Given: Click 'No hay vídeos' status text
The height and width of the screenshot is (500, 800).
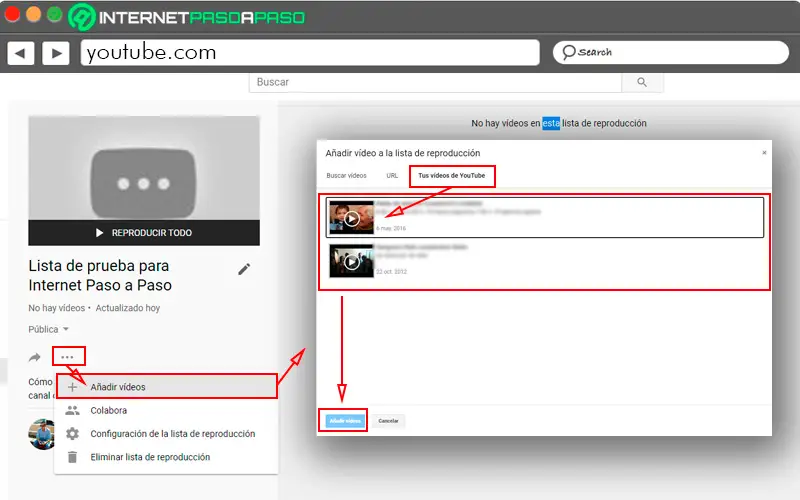Looking at the screenshot, I should [57, 308].
